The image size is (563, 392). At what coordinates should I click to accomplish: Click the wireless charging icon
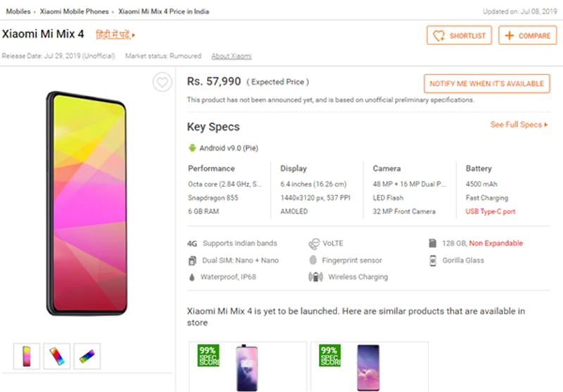click(x=315, y=277)
